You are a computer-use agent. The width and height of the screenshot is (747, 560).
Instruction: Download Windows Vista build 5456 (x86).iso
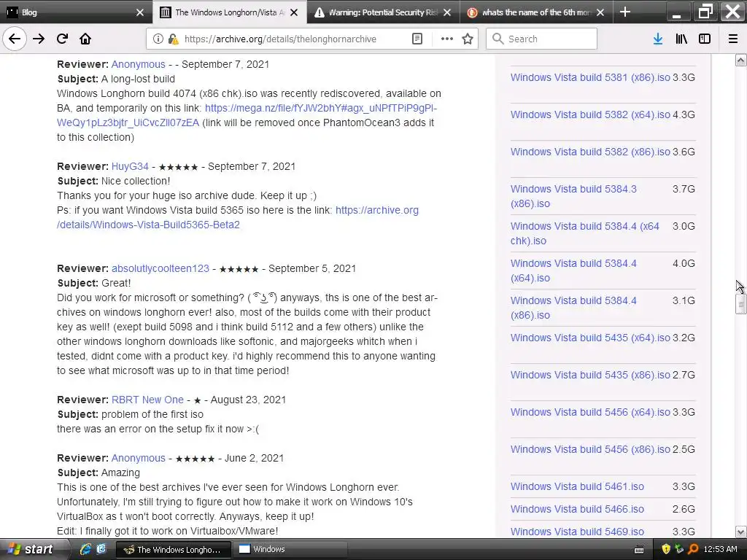point(590,449)
